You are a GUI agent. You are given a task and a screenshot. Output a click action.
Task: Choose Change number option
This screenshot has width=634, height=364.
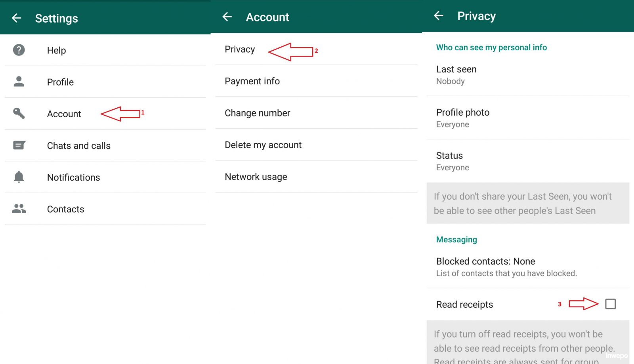[x=257, y=113]
